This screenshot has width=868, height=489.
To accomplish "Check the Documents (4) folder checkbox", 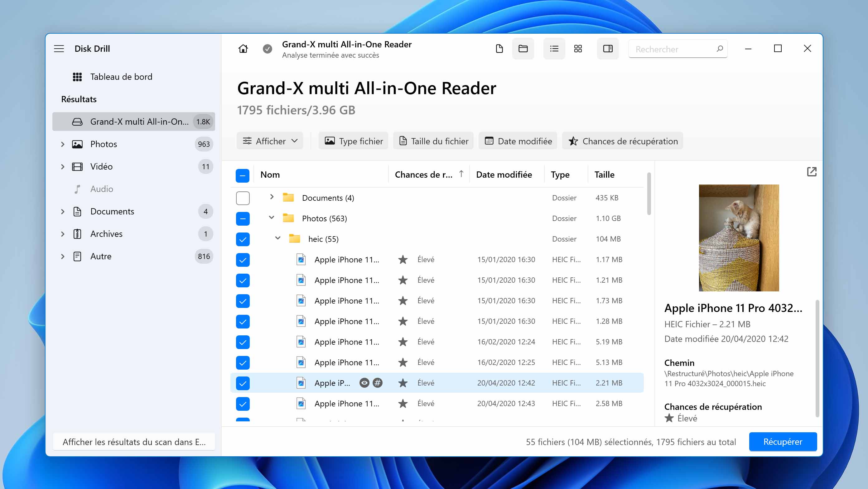I will [x=243, y=198].
